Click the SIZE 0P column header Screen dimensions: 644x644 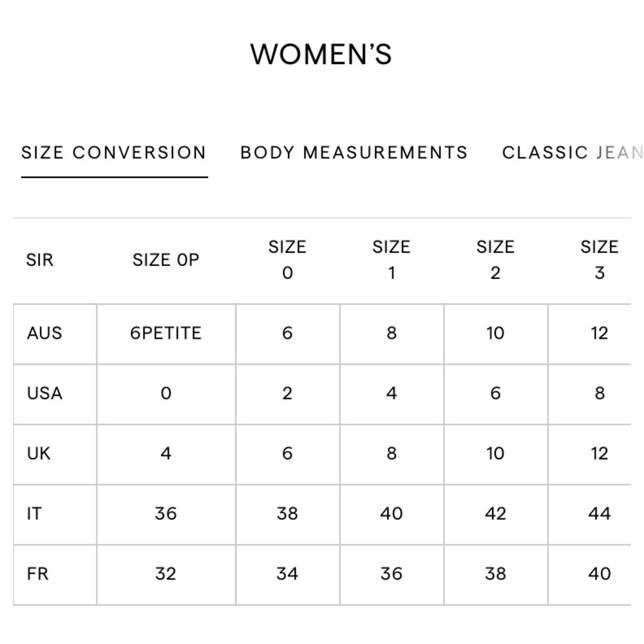click(x=166, y=260)
